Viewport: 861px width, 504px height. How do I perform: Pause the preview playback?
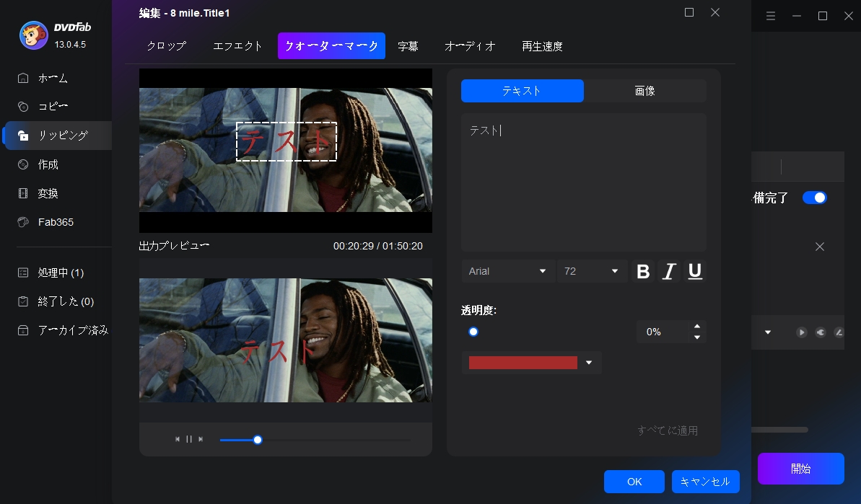[x=189, y=439]
